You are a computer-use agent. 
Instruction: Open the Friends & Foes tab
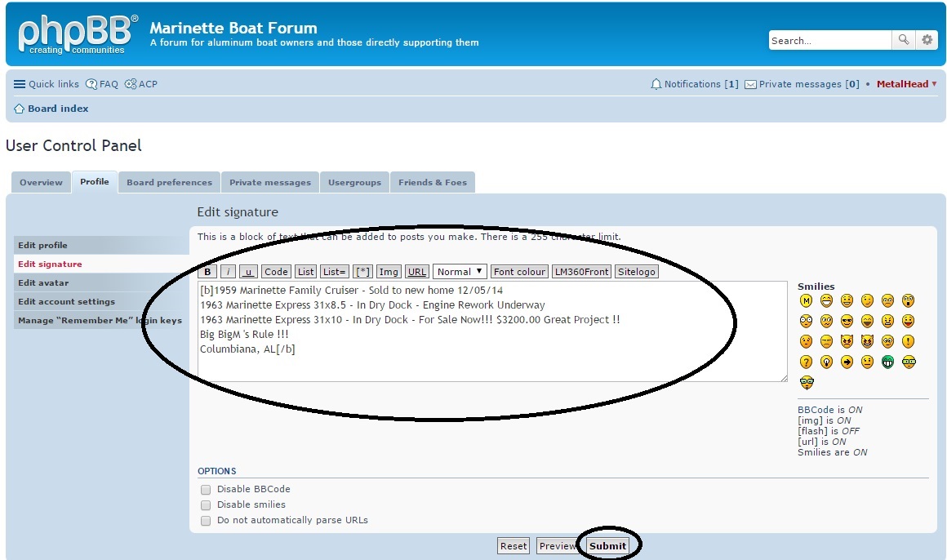432,183
